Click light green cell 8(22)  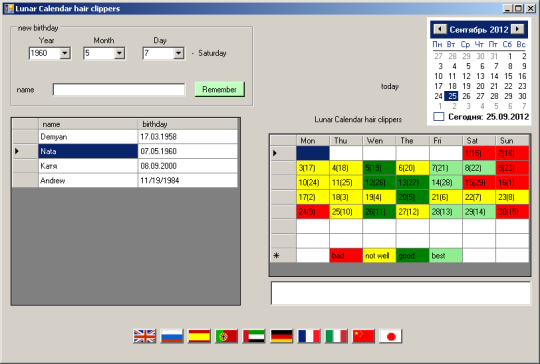click(x=479, y=168)
